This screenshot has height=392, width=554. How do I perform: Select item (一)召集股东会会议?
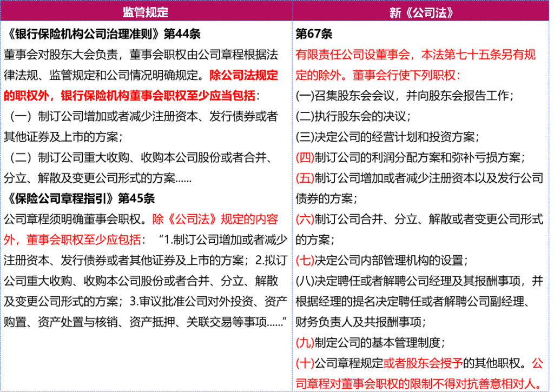tap(404, 96)
